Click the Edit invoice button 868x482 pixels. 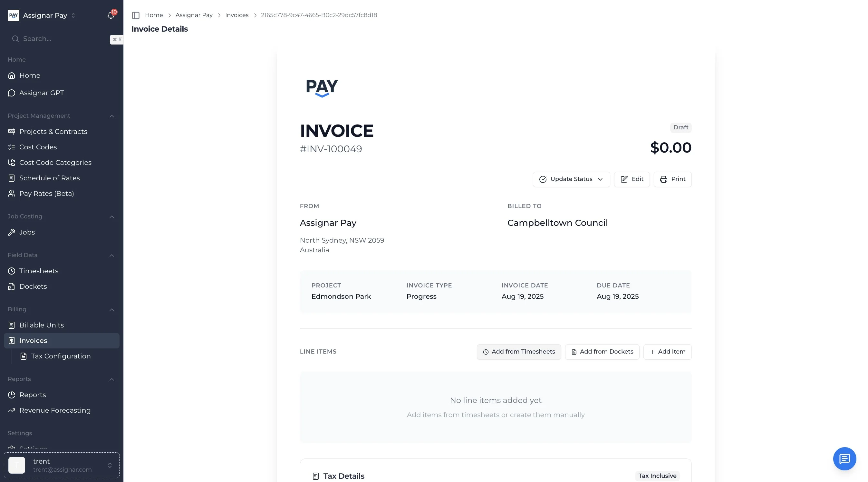(x=632, y=179)
